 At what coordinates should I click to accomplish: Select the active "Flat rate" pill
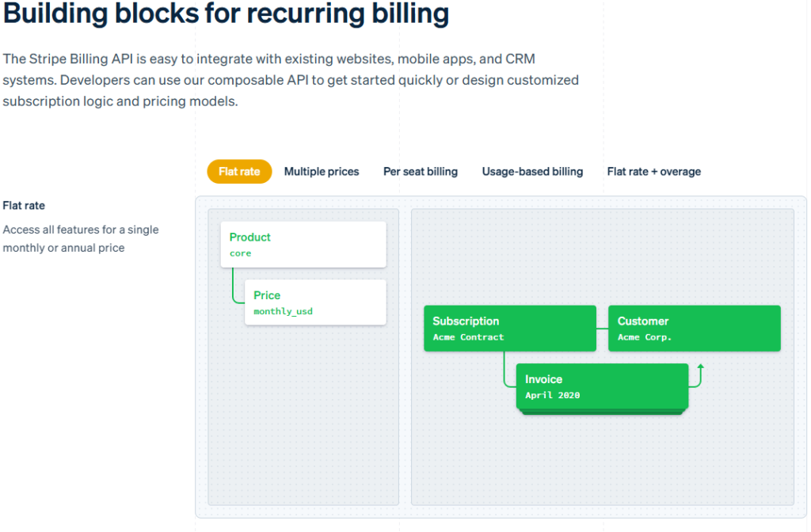tap(239, 171)
